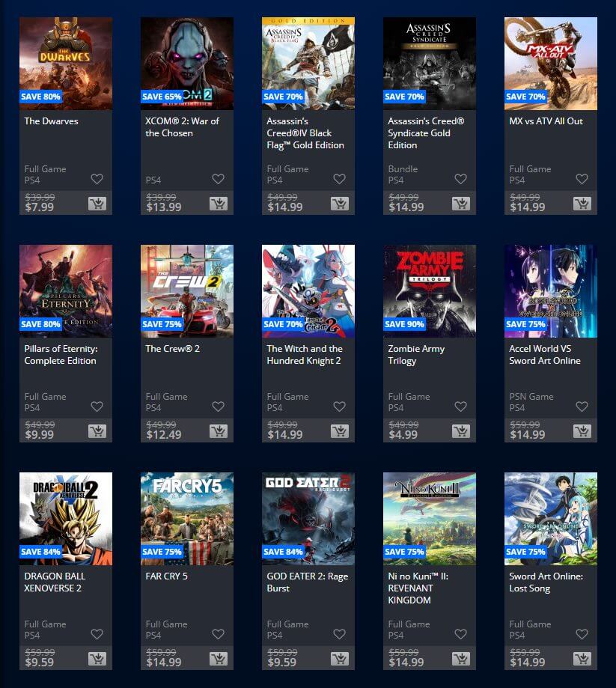Add GOD EATER 2 Rage Burst to cart
Viewport: 616px width, 688px height.
tap(340, 659)
